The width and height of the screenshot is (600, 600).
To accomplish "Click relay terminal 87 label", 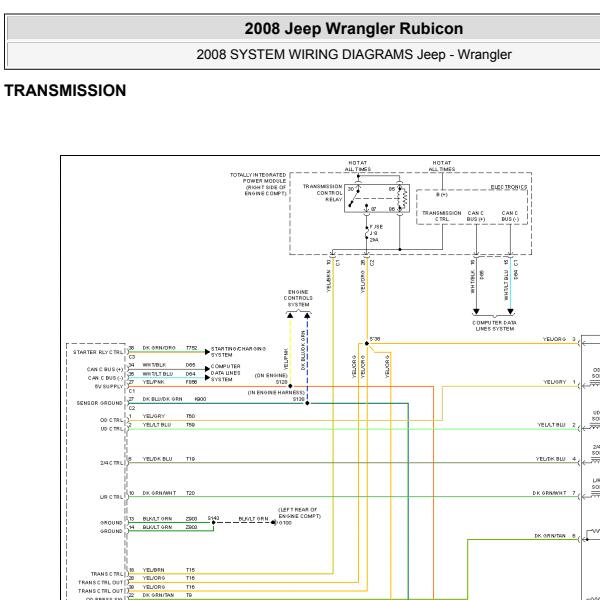I will coord(373,209).
